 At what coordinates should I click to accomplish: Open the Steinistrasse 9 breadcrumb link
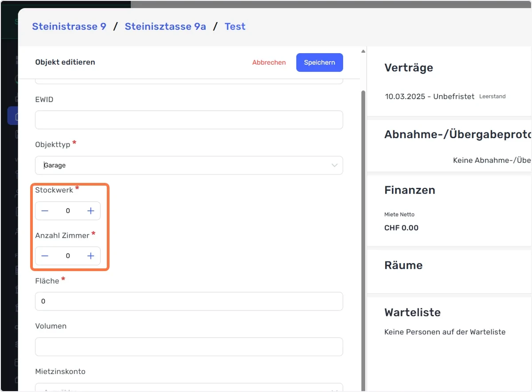[69, 27]
